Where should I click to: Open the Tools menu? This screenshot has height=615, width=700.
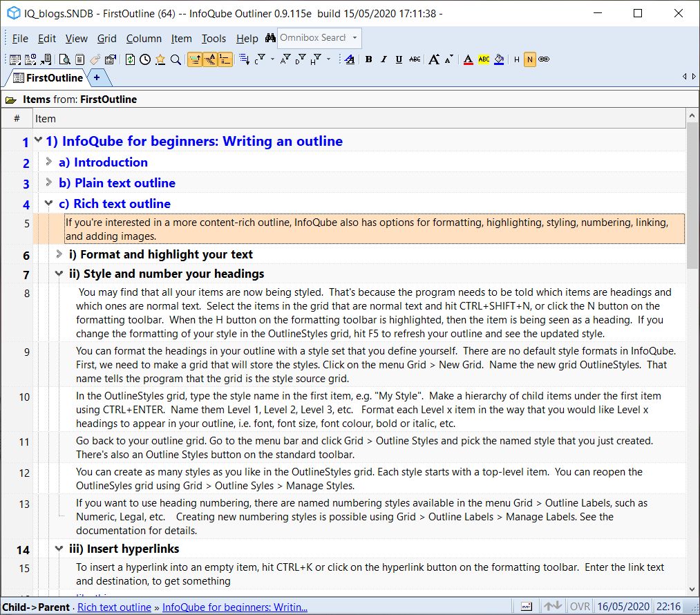click(x=214, y=39)
